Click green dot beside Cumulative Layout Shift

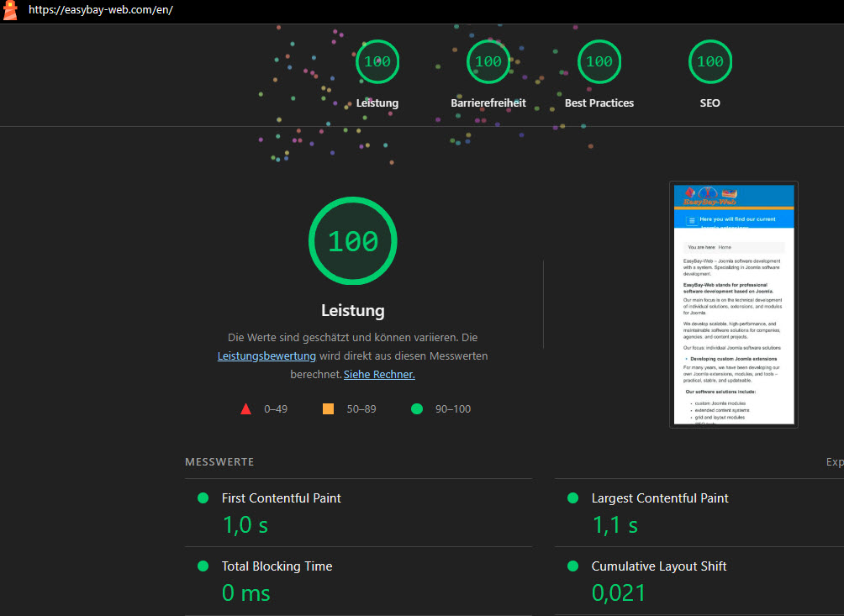(572, 566)
